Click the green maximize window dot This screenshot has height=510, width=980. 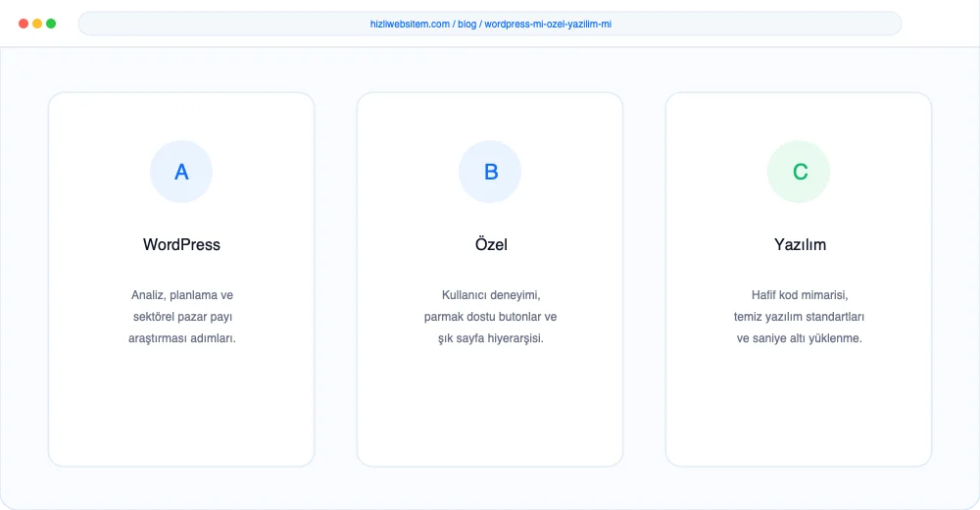click(51, 24)
